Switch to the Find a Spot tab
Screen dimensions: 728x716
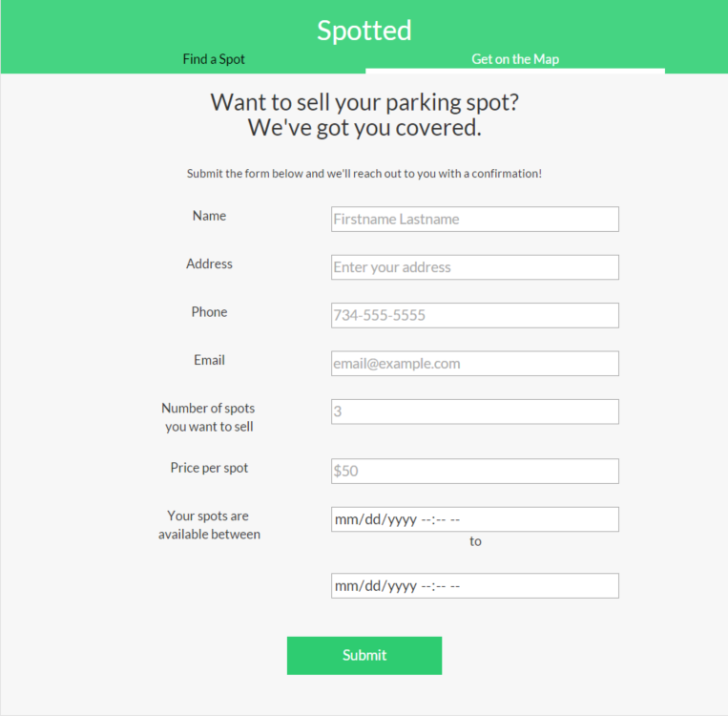[214, 59]
